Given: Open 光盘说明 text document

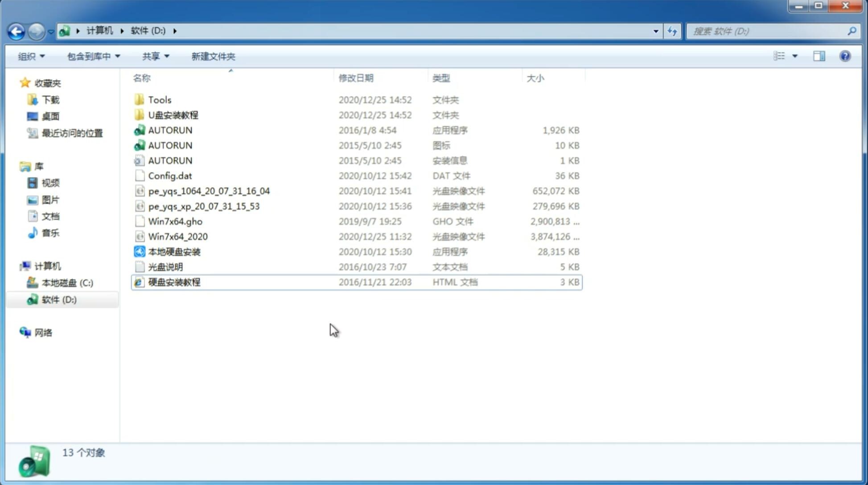Looking at the screenshot, I should click(x=165, y=267).
